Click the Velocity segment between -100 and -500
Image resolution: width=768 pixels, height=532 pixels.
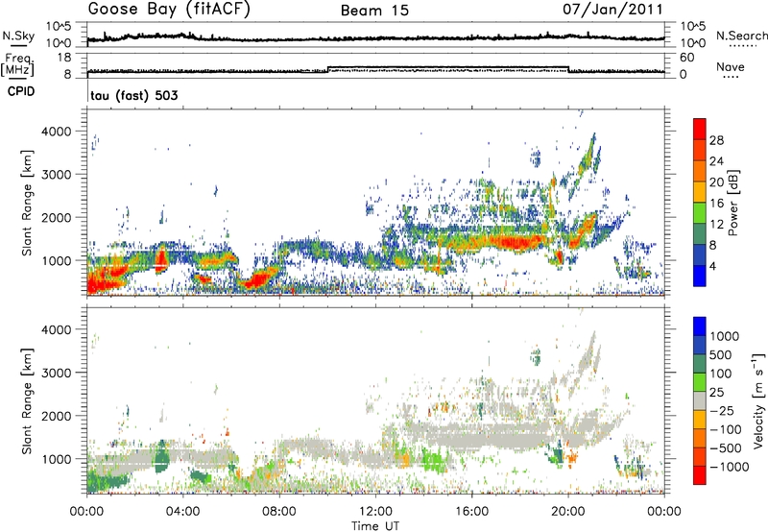click(x=700, y=438)
